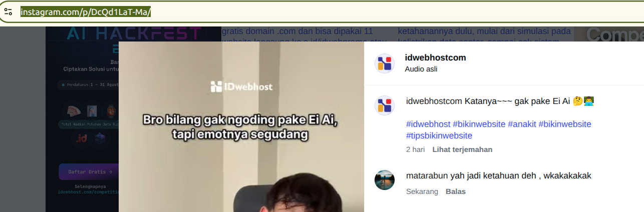Image resolution: width=644 pixels, height=212 pixels.
Task: Select the instagram.com URL in address bar
Action: [x=86, y=12]
